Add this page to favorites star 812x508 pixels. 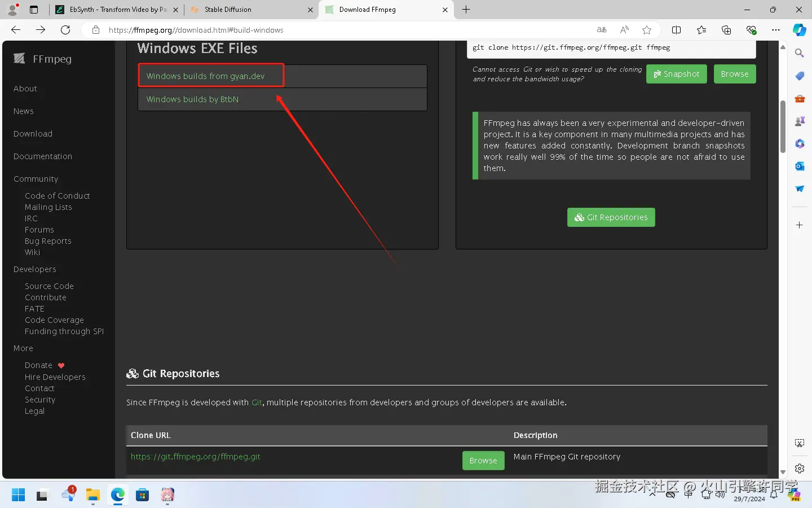click(647, 30)
